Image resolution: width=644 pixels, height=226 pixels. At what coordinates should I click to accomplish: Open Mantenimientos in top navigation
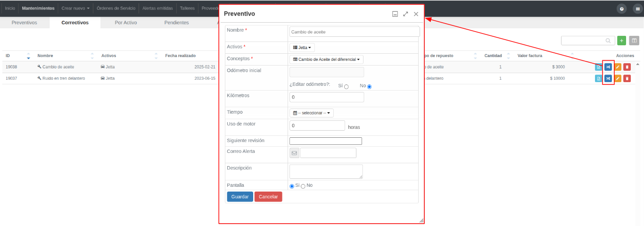38,8
